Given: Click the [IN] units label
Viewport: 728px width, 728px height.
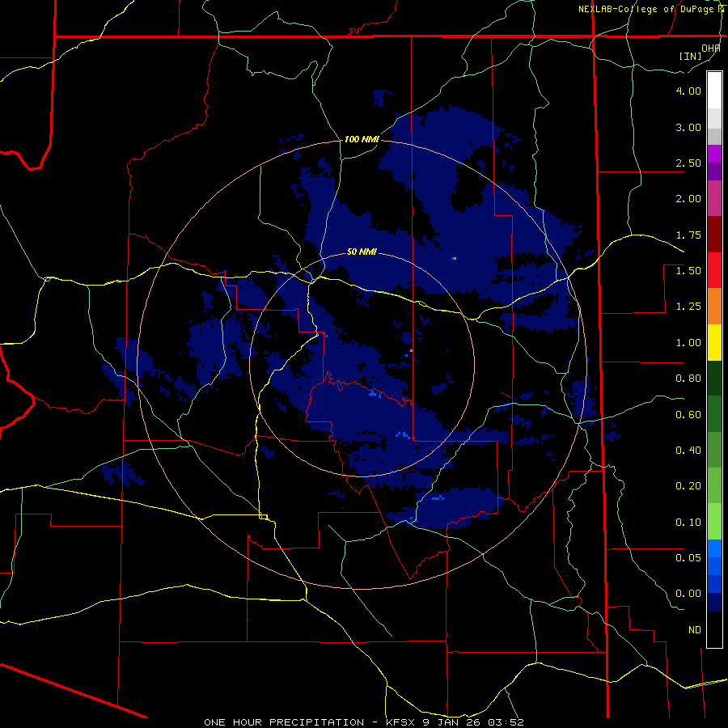Looking at the screenshot, I should click(x=691, y=56).
